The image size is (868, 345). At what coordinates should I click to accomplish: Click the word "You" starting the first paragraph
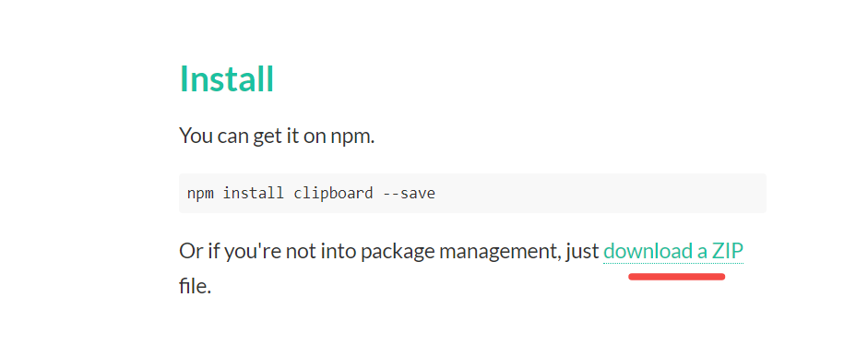click(x=195, y=135)
